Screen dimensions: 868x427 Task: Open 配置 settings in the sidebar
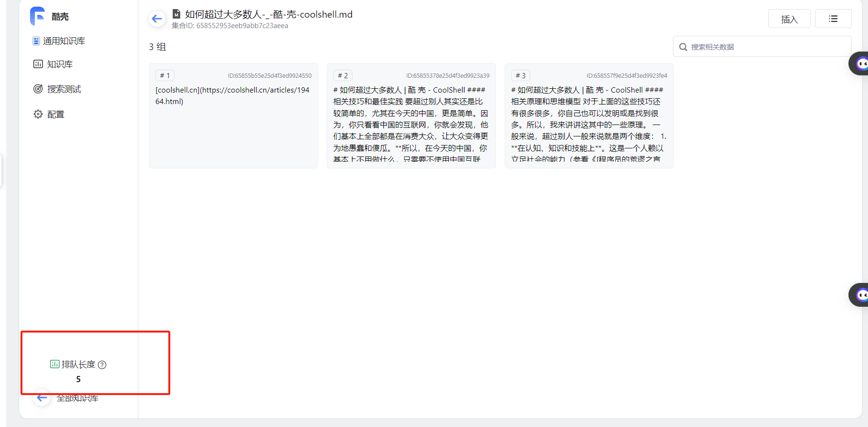49,115
